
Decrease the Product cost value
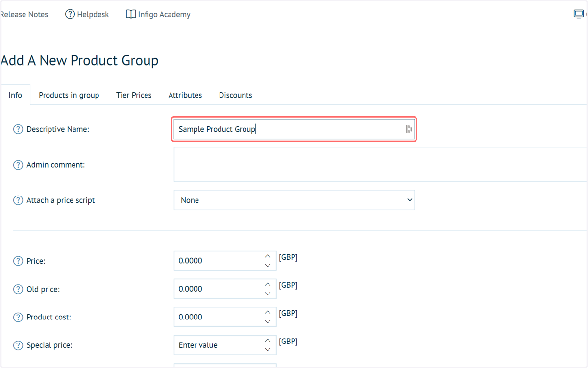(268, 321)
